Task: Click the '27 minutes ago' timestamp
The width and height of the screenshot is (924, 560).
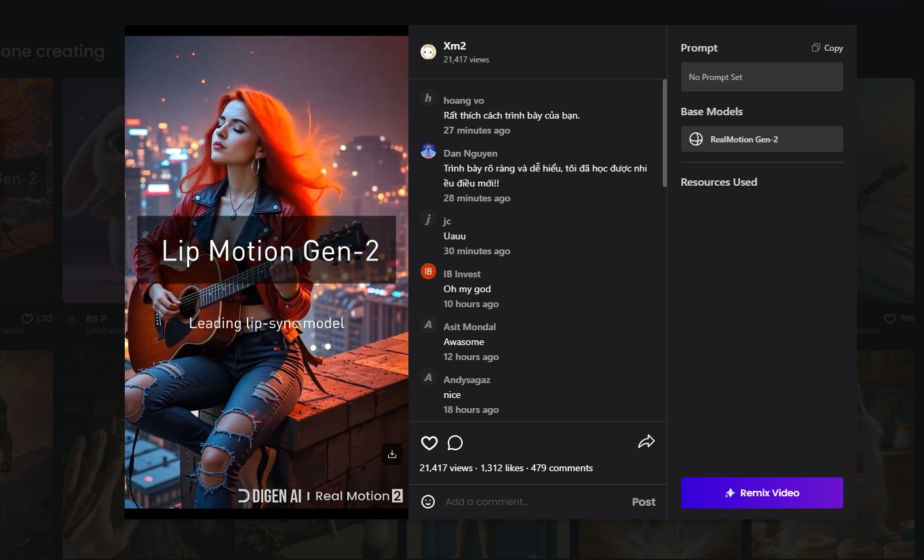Action: 477,130
